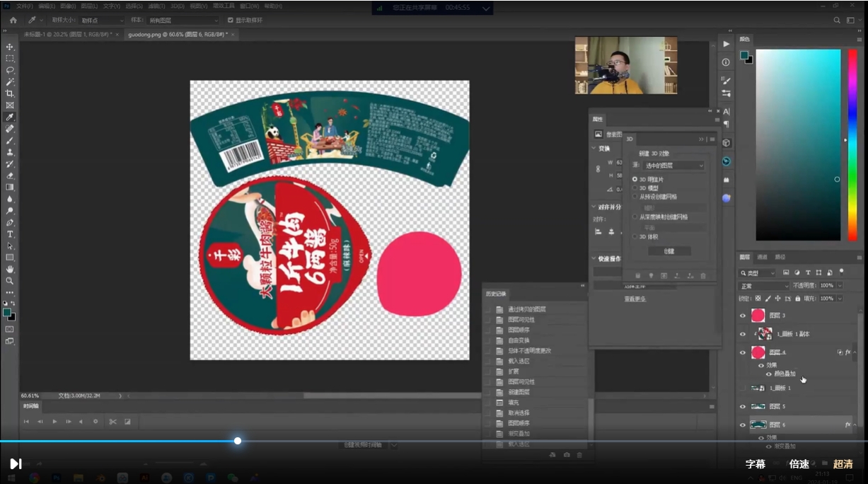Select the Lasso tool
This screenshot has width=868, height=484.
10,70
